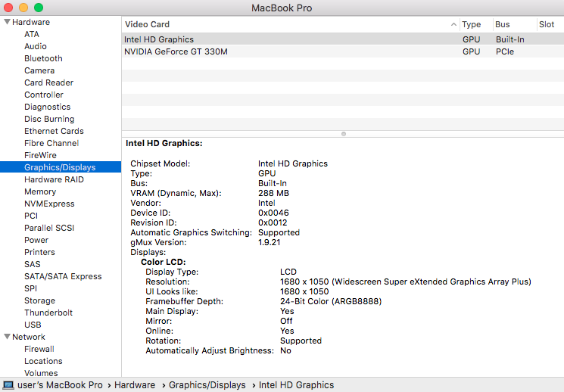Image resolution: width=564 pixels, height=392 pixels.
Task: Click the Automatic Graphics Switching label
Action: pyautogui.click(x=191, y=232)
